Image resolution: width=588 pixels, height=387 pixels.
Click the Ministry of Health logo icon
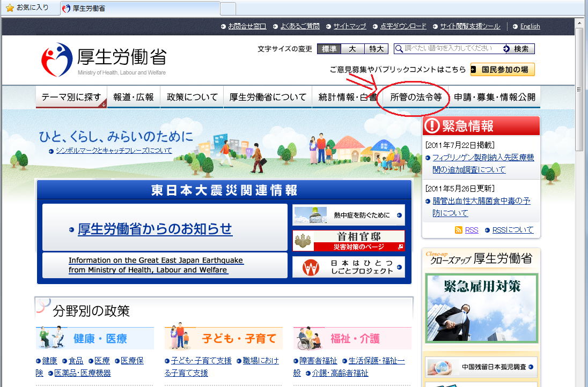coord(57,59)
